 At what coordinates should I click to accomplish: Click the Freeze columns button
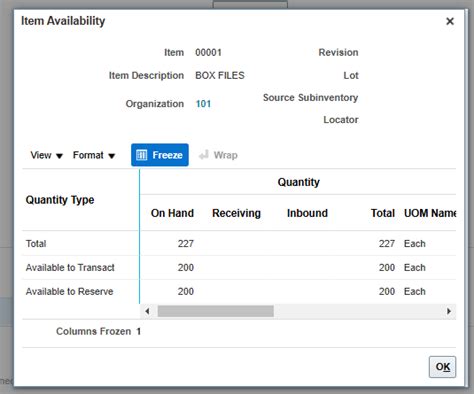[x=160, y=155]
